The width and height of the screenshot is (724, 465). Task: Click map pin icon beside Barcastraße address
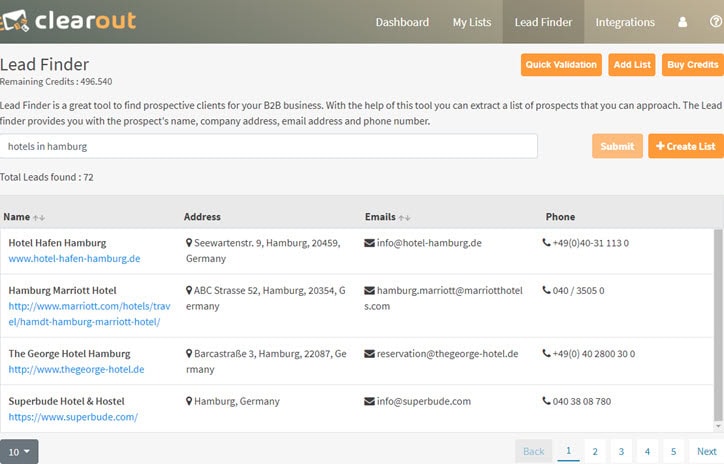click(x=189, y=354)
